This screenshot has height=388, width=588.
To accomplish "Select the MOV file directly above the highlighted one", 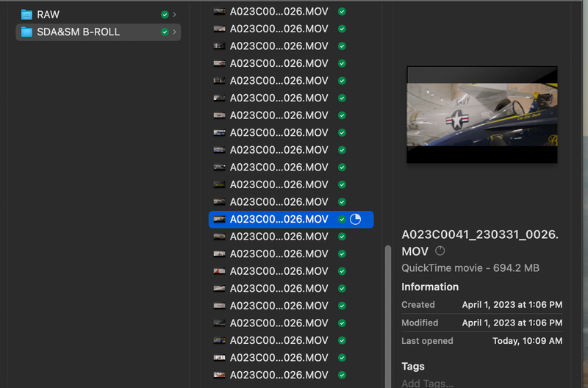I will coord(279,202).
